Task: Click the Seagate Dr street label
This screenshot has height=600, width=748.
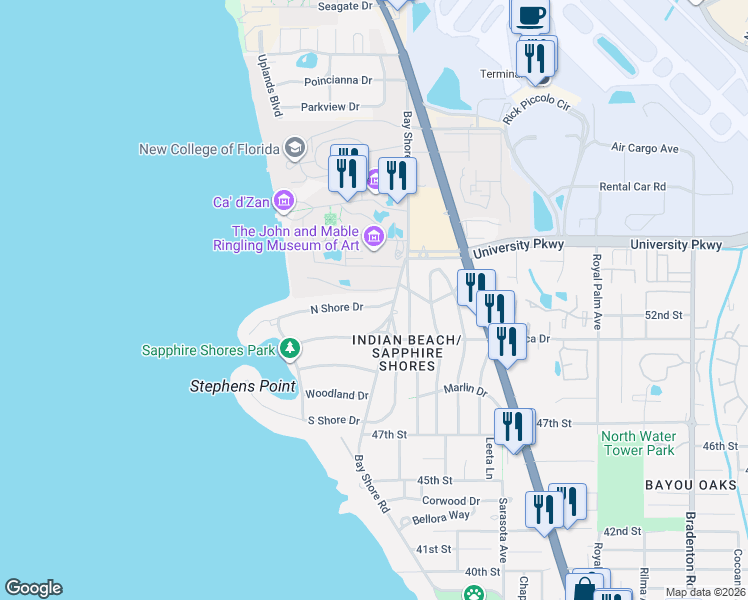Action: pyautogui.click(x=345, y=6)
